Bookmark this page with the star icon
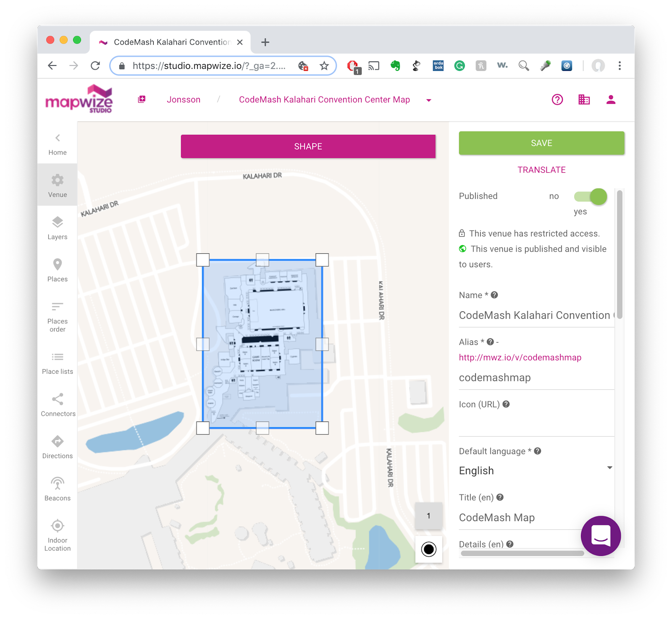The image size is (672, 619). (x=324, y=66)
